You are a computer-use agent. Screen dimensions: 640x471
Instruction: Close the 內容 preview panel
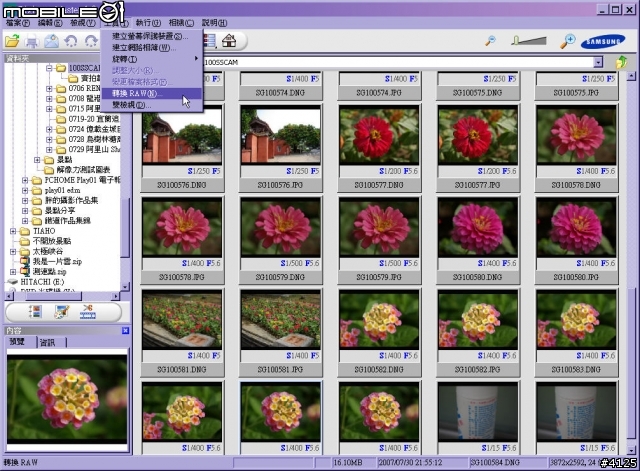(x=125, y=331)
